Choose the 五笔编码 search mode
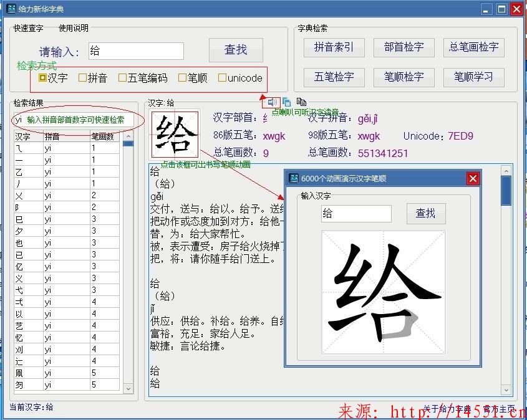Image resolution: width=527 pixels, height=420 pixels. [122, 78]
